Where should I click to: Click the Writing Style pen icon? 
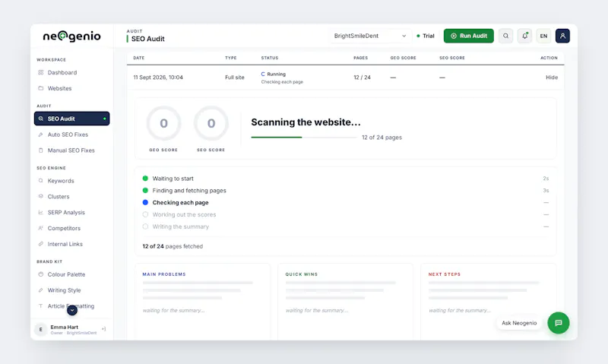pyautogui.click(x=41, y=290)
